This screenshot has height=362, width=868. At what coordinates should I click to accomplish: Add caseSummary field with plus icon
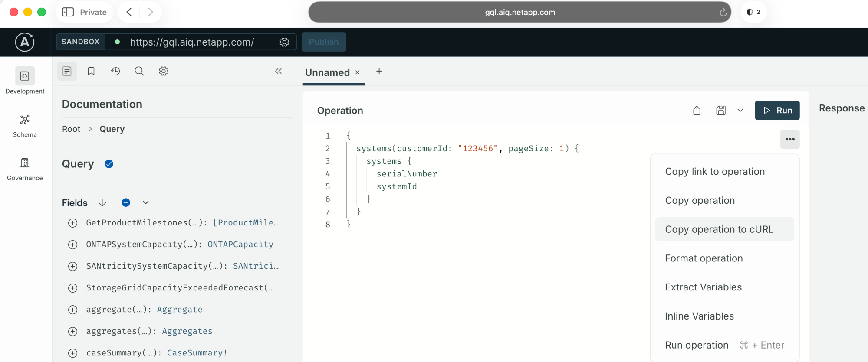[73, 353]
